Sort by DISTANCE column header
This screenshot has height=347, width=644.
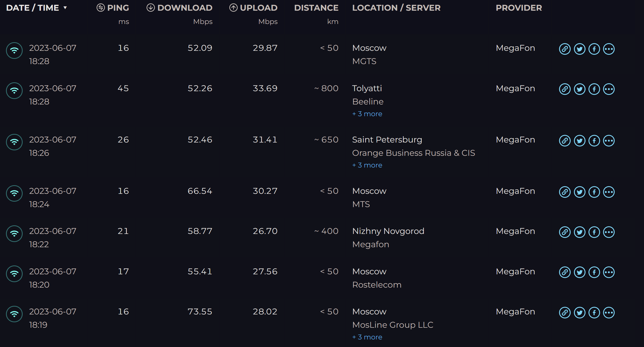316,8
